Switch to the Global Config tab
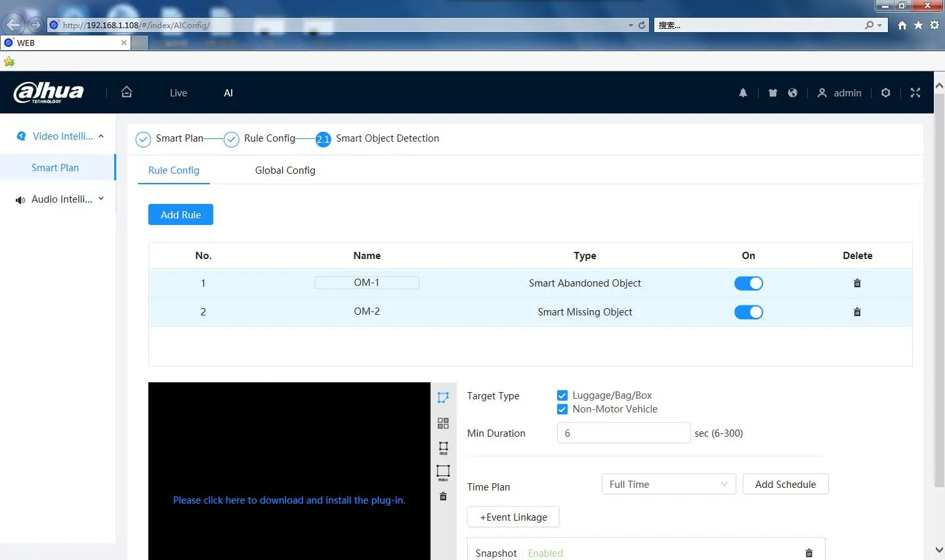945x560 pixels. point(285,170)
